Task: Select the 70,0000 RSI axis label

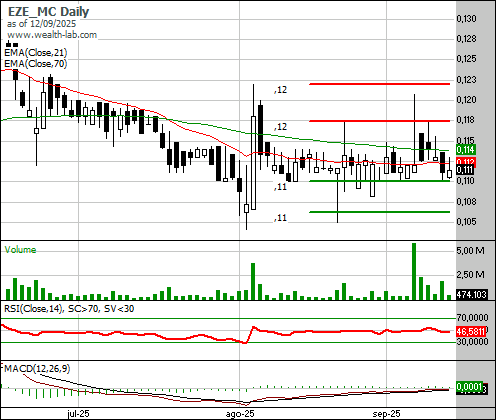Action: click(472, 317)
